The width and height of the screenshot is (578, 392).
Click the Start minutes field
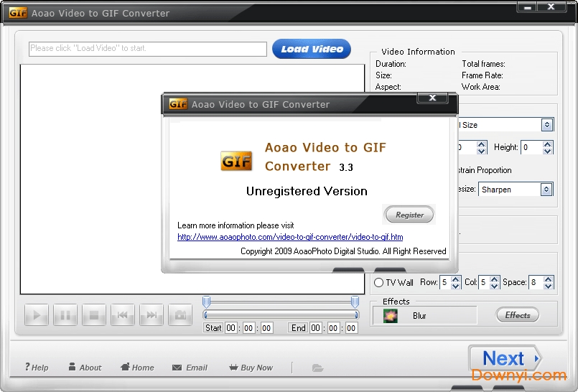click(x=249, y=328)
